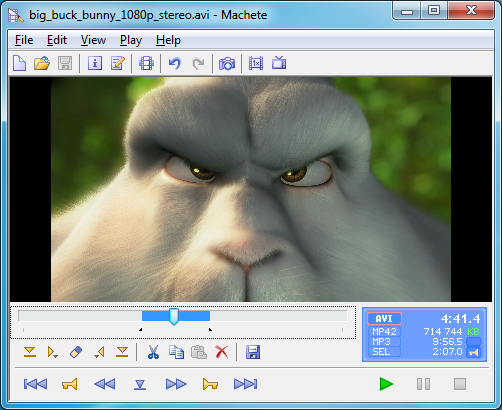Save selection with the floppy disk icon
Image resolution: width=502 pixels, height=410 pixels.
point(253,352)
